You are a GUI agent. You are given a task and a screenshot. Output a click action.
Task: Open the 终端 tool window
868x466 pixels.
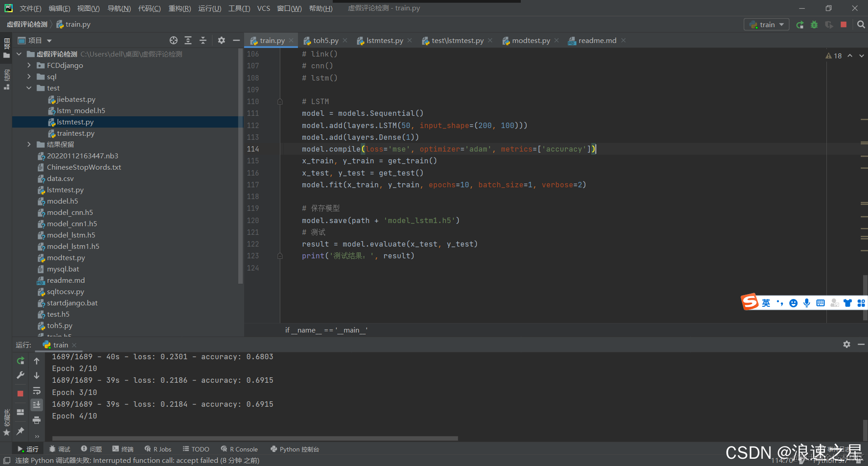[123, 449]
